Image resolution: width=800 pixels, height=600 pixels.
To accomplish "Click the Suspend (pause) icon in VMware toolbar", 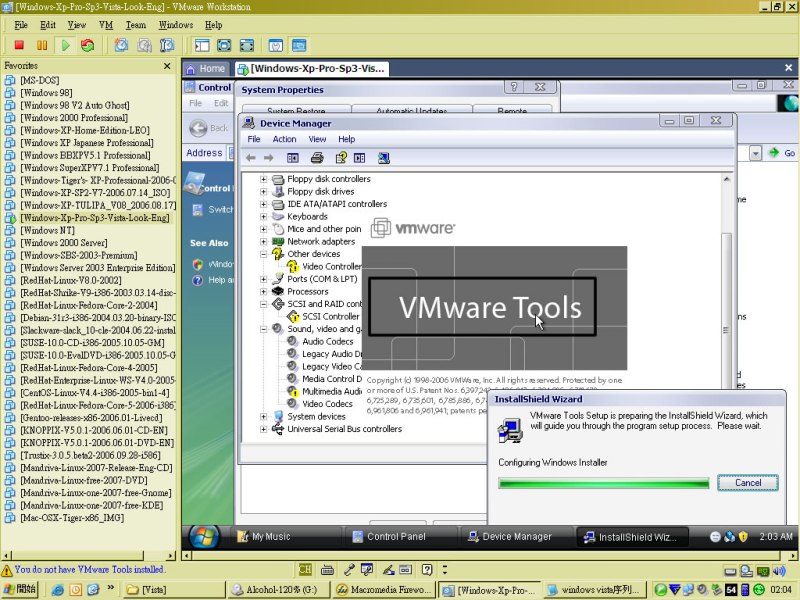I will (x=42, y=45).
